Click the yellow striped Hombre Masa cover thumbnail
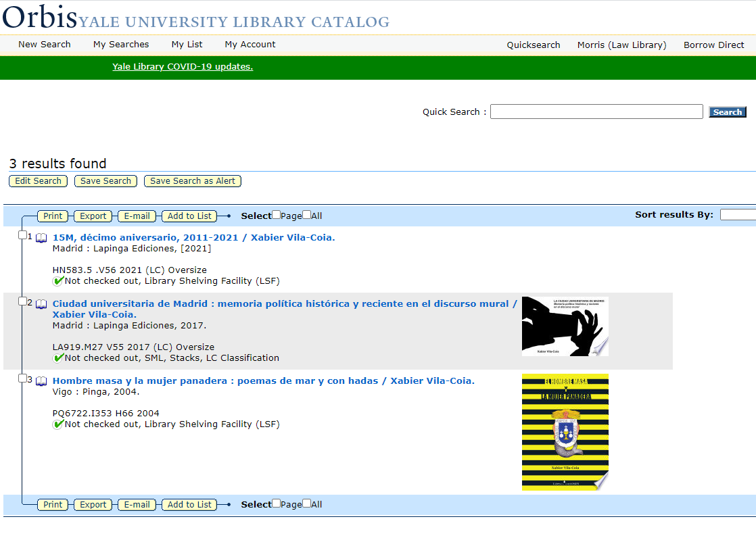756x542 pixels. (x=565, y=432)
